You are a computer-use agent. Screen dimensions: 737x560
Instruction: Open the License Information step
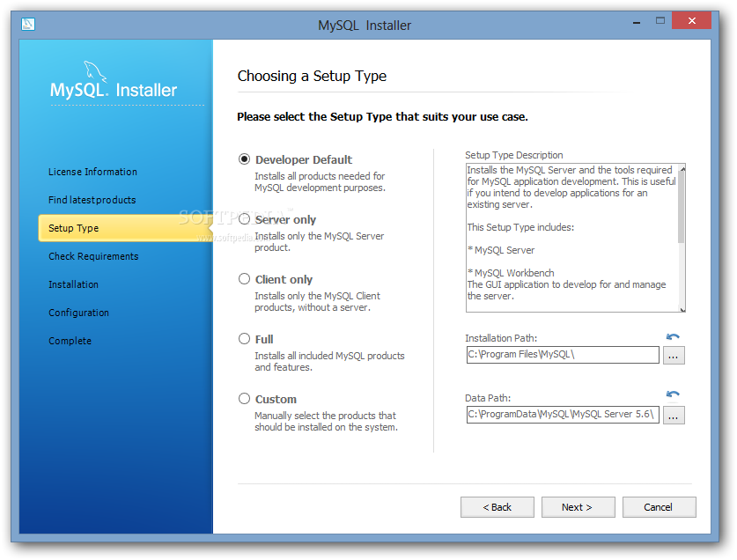coord(92,172)
